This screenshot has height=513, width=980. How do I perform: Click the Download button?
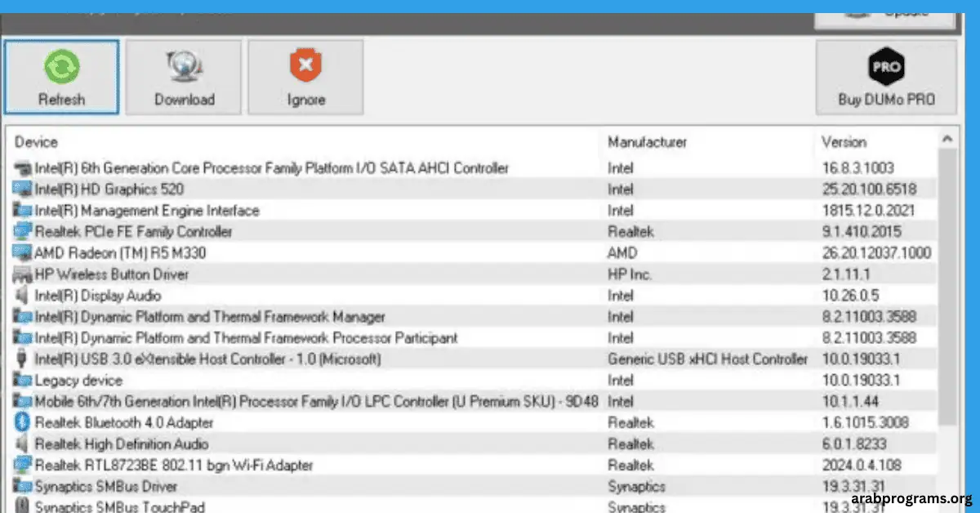point(184,77)
